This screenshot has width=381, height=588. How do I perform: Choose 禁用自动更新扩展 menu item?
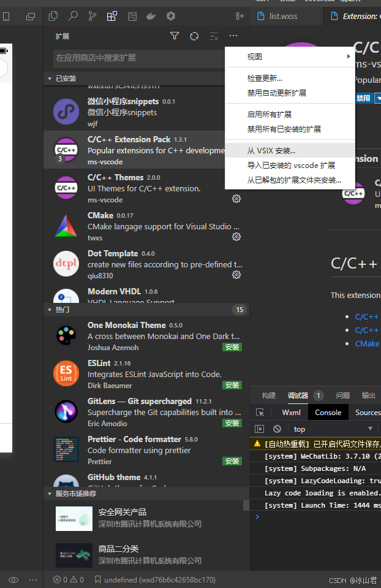point(290,93)
